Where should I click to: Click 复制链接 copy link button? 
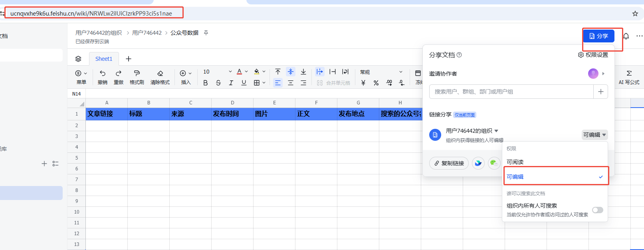(x=449, y=163)
